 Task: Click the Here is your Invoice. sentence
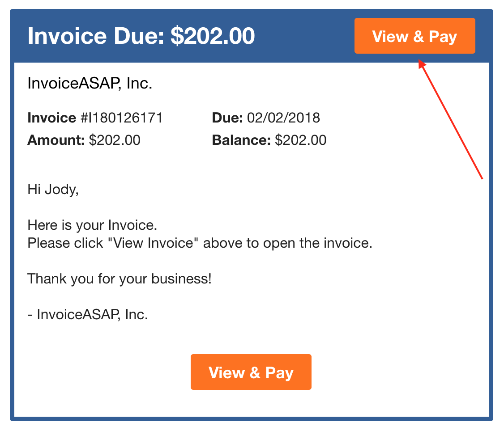92,225
